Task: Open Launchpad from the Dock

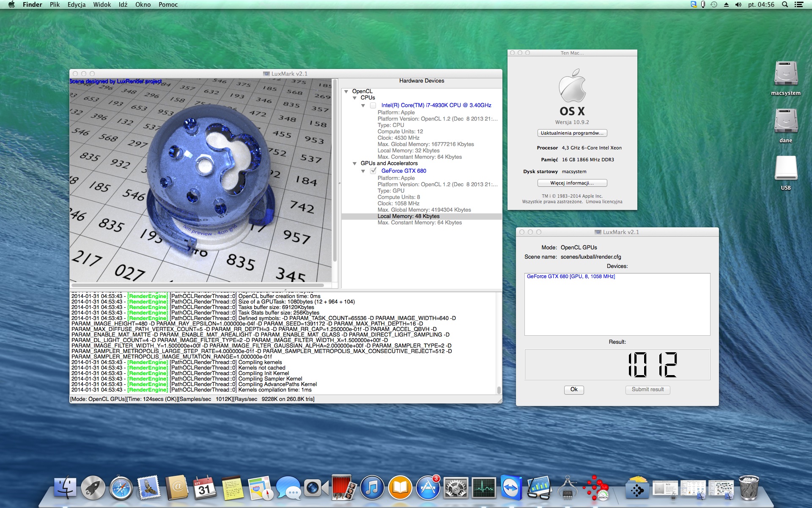Action: pos(93,488)
